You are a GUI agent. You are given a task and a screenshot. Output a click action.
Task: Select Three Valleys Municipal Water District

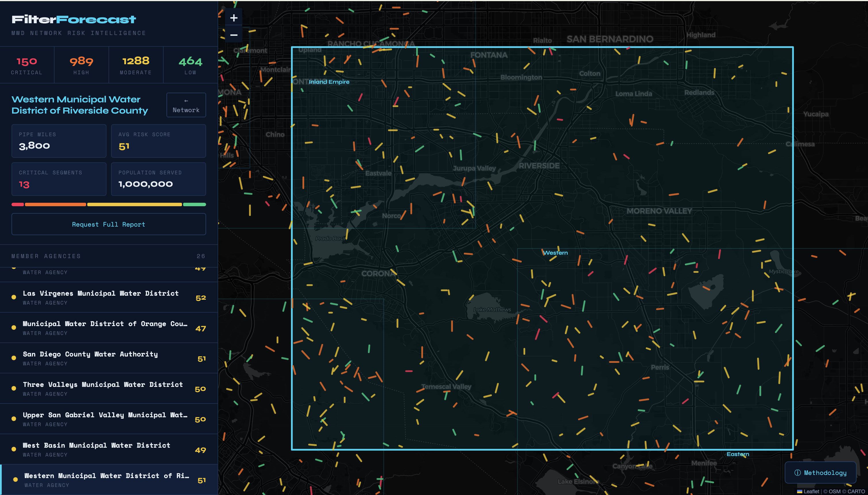(x=108, y=389)
